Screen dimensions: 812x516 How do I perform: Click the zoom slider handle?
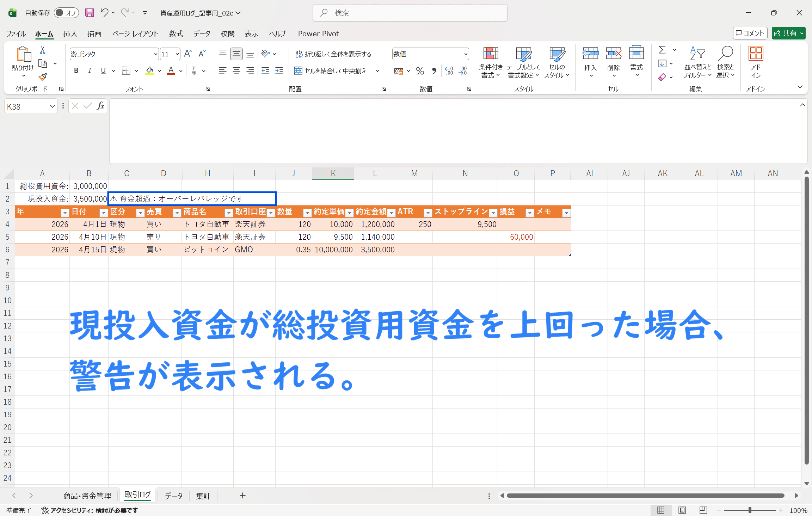pos(750,510)
